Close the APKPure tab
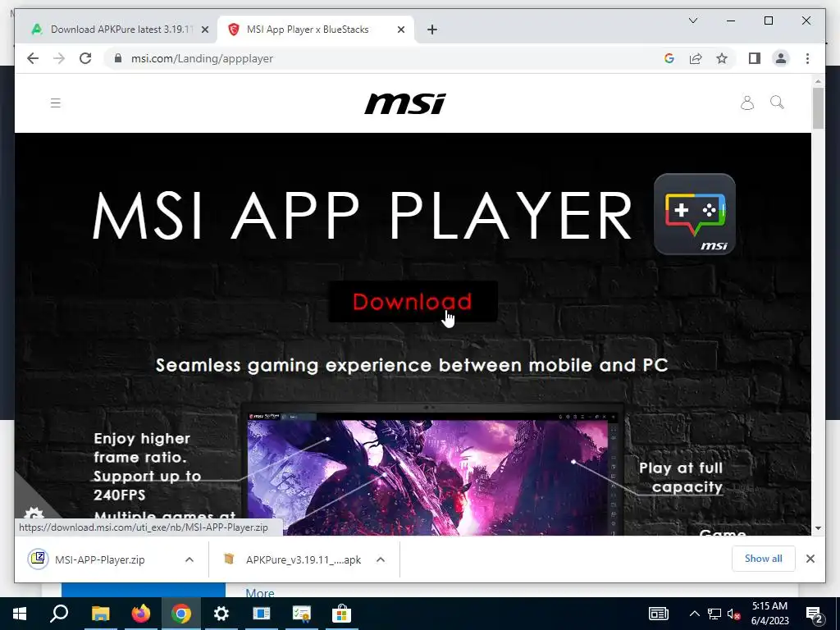This screenshot has height=630, width=840. pyautogui.click(x=204, y=30)
